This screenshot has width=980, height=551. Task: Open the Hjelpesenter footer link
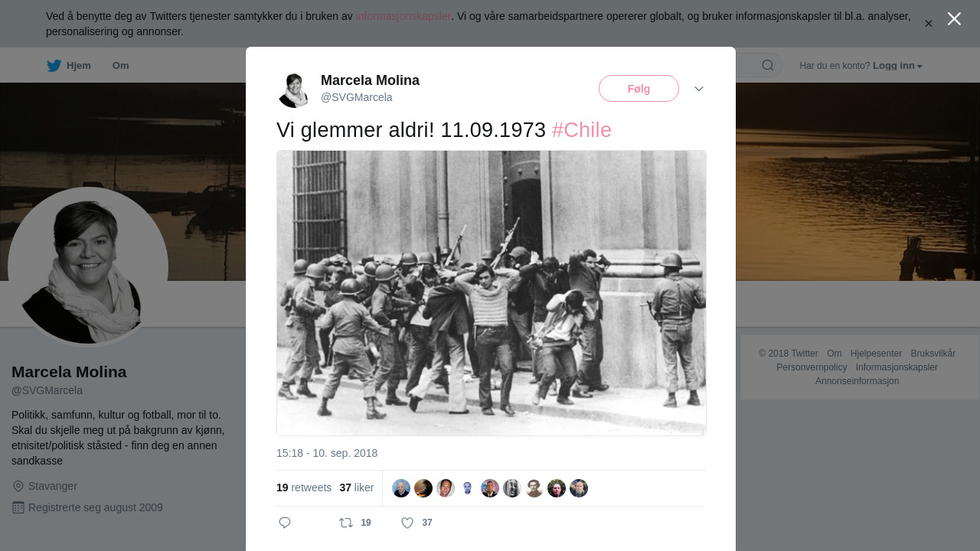[x=876, y=354]
